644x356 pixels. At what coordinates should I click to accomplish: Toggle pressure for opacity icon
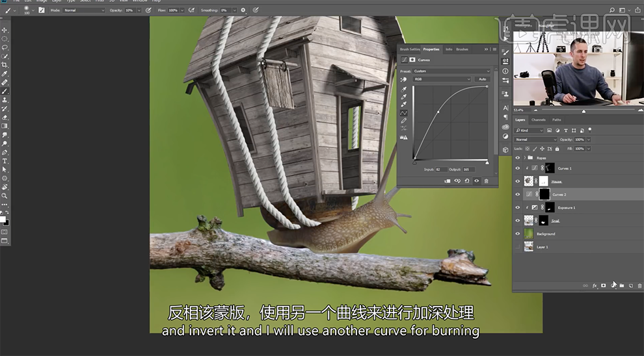coord(148,10)
